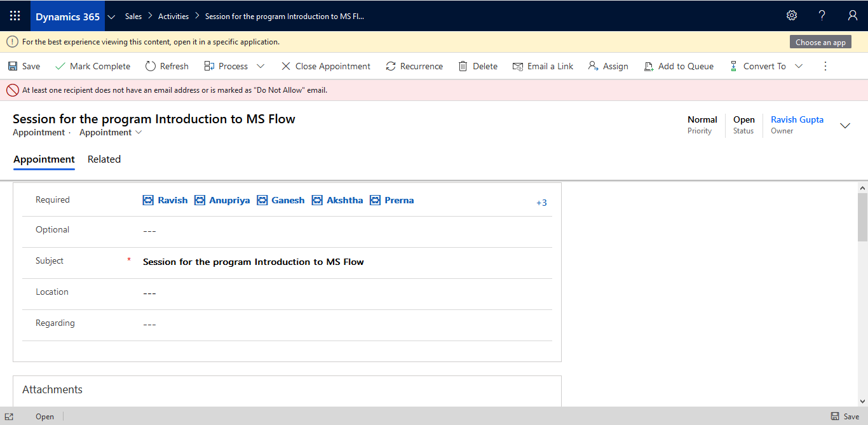Click the Refresh circular arrow icon

click(x=150, y=66)
